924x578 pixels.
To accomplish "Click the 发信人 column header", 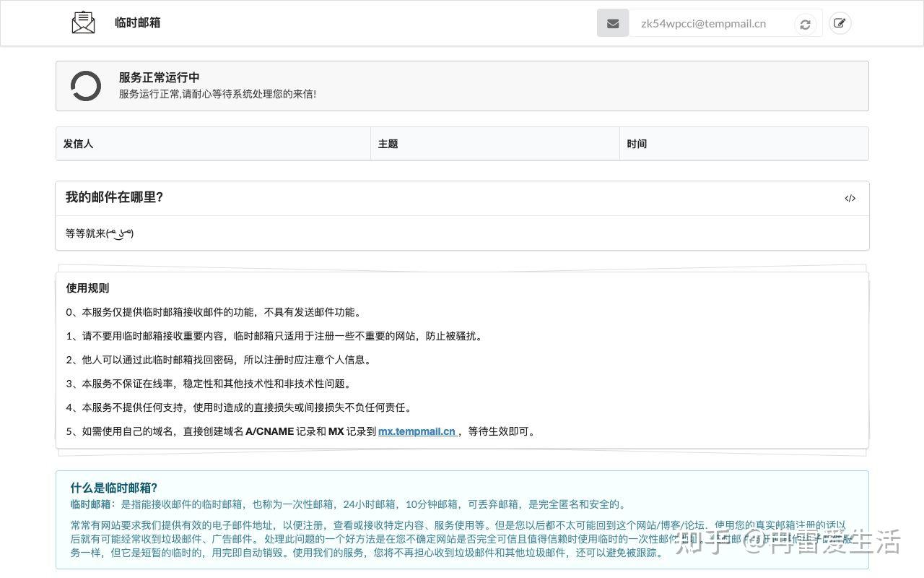I will (x=213, y=144).
